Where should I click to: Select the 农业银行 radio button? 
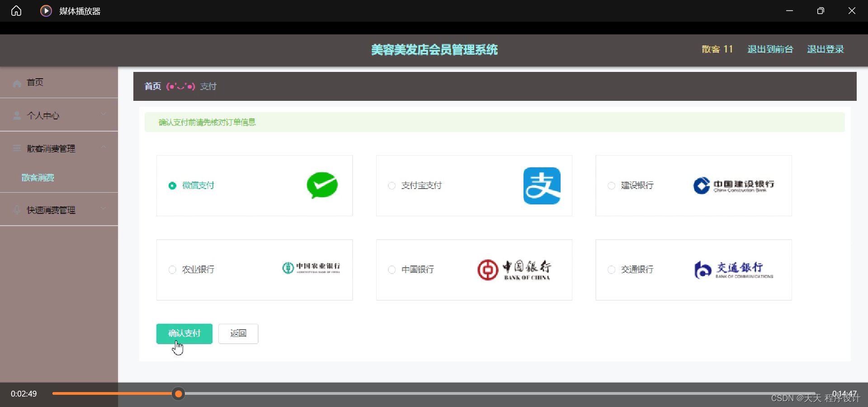tap(172, 270)
